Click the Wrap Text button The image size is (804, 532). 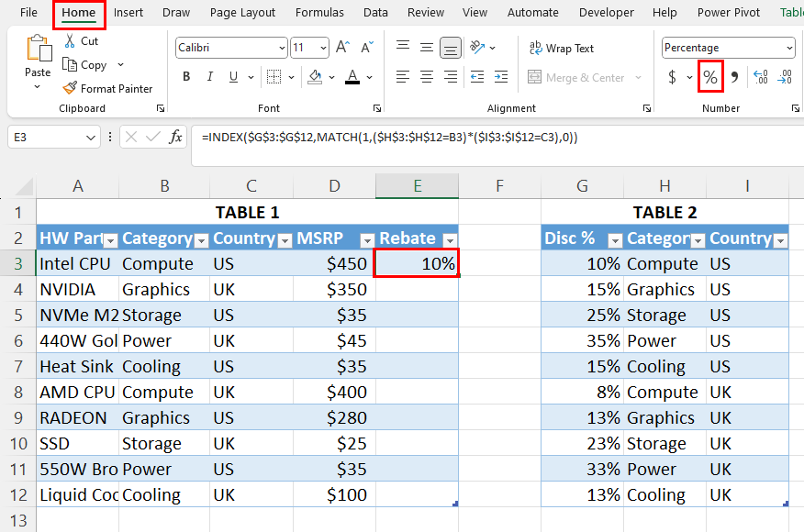pos(562,49)
